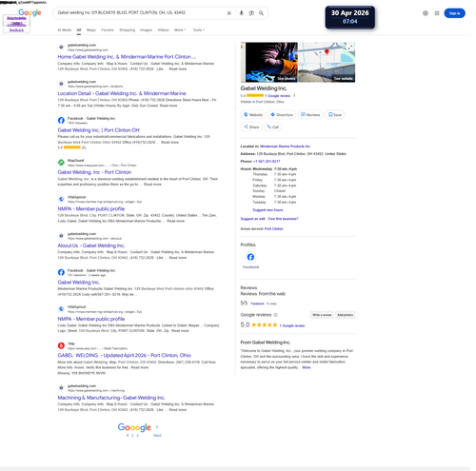Viewport: 476px width, 471px height.
Task: Click the search query input field
Action: (x=140, y=12)
